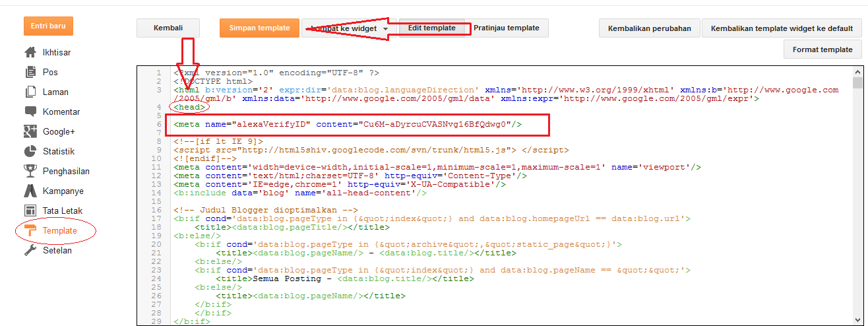Click Pratinjau template button
Viewport: 868px width, 326px height.
click(x=507, y=28)
